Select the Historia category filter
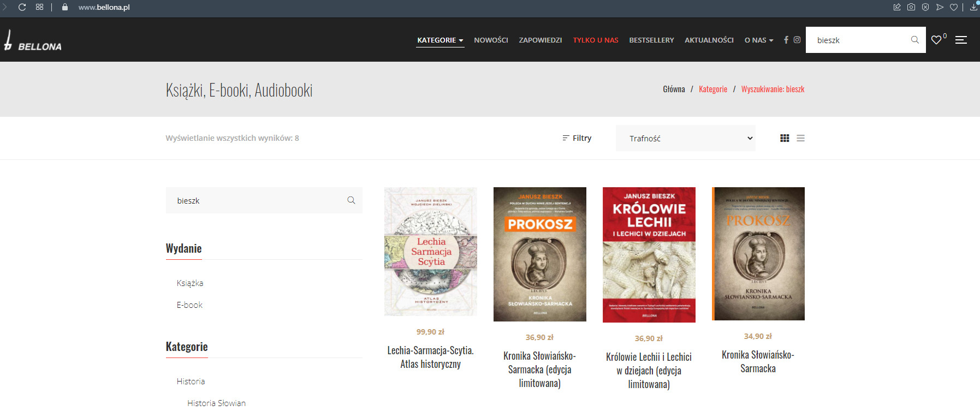This screenshot has height=411, width=980. [191, 381]
